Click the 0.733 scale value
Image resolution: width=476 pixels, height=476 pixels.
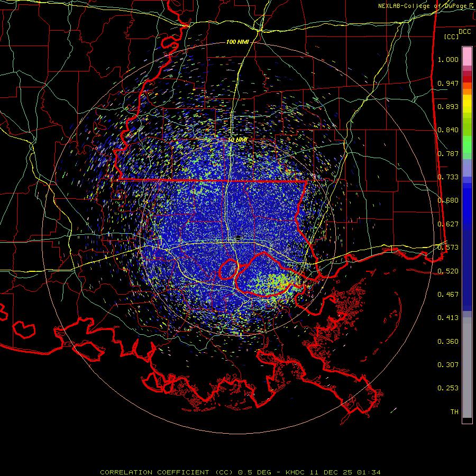click(x=448, y=177)
